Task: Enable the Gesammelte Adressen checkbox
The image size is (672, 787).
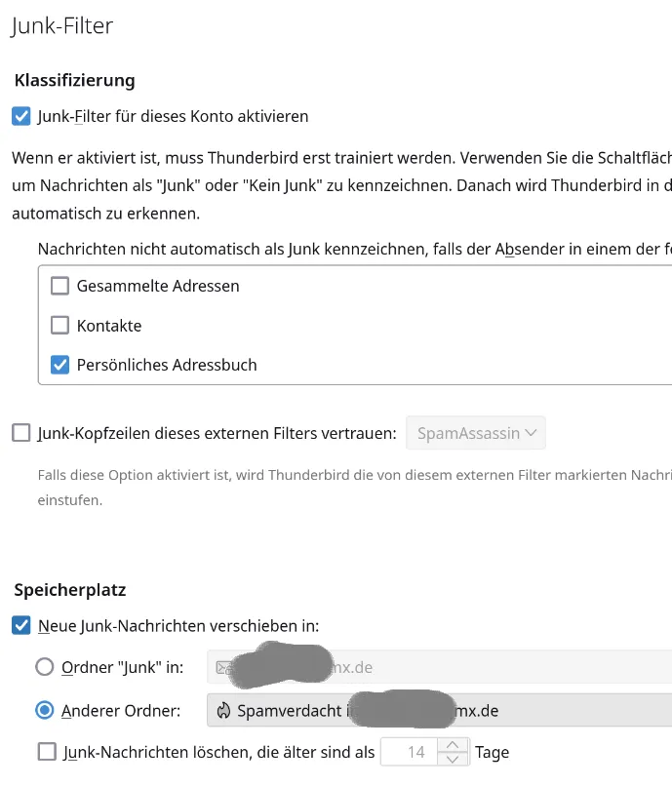Action: click(60, 287)
